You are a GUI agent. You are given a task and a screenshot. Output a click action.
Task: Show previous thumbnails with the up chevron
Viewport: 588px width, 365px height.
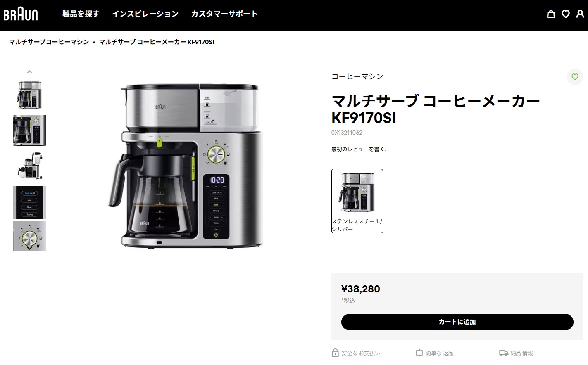coord(29,72)
